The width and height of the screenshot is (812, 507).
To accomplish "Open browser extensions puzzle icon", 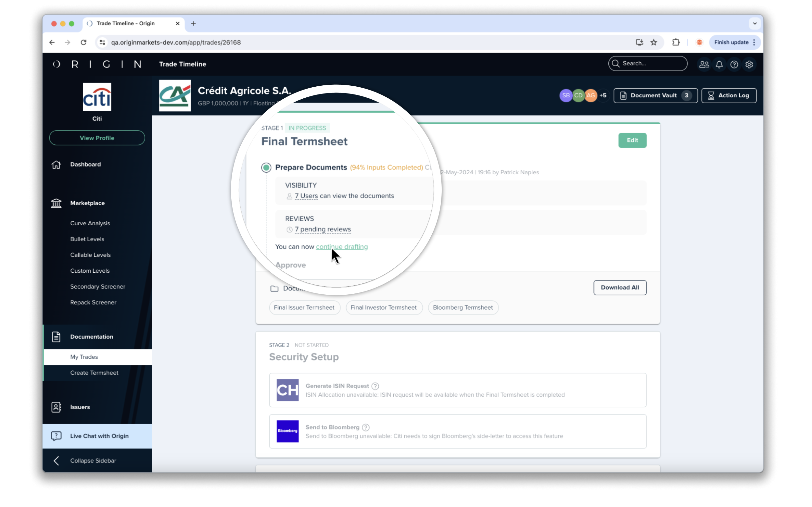I will pyautogui.click(x=676, y=42).
